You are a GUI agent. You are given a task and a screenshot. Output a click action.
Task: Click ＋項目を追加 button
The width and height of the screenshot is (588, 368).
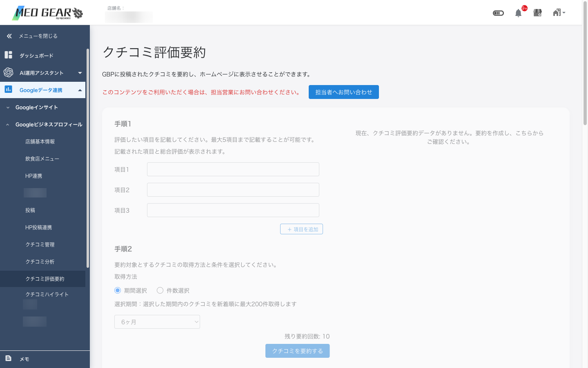coord(301,229)
